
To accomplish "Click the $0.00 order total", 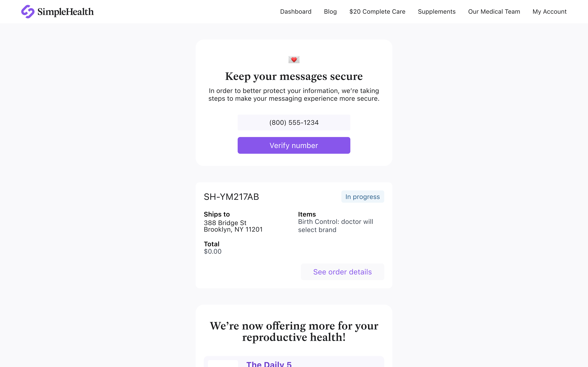I will (213, 251).
